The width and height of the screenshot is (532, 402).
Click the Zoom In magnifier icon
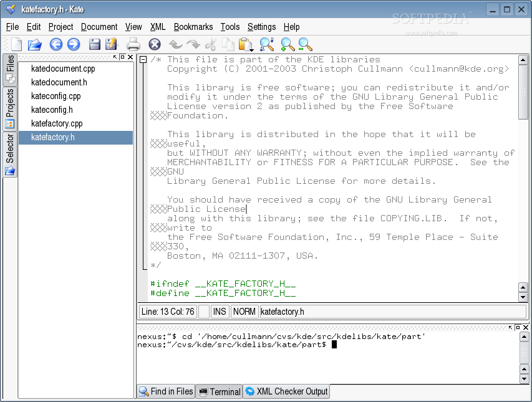tap(287, 44)
